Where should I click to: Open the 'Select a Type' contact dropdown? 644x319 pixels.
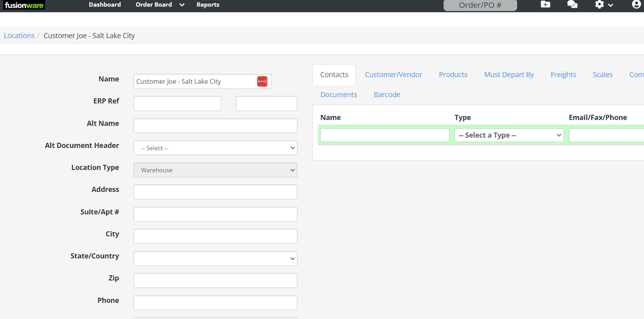point(509,135)
